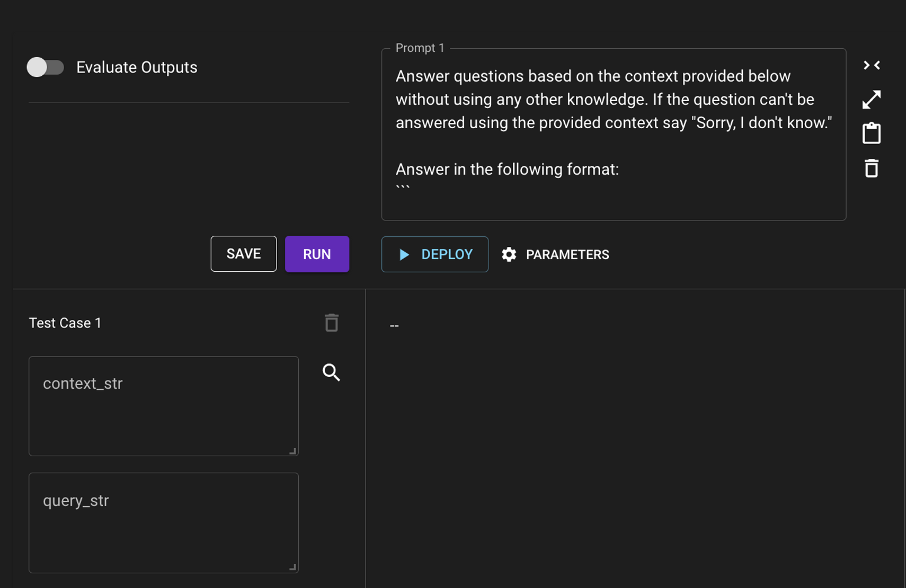
Task: Click the query_str input field
Action: click(x=164, y=523)
